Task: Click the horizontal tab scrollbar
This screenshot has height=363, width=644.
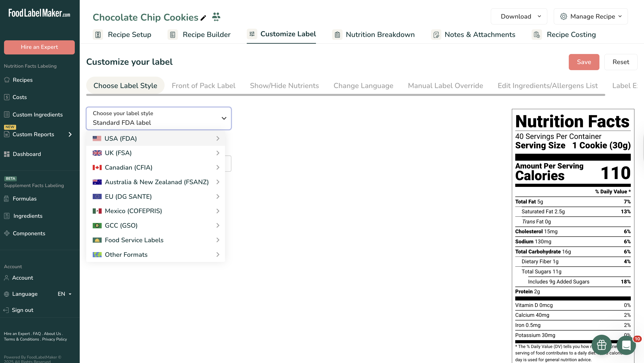Action: coord(345,95)
